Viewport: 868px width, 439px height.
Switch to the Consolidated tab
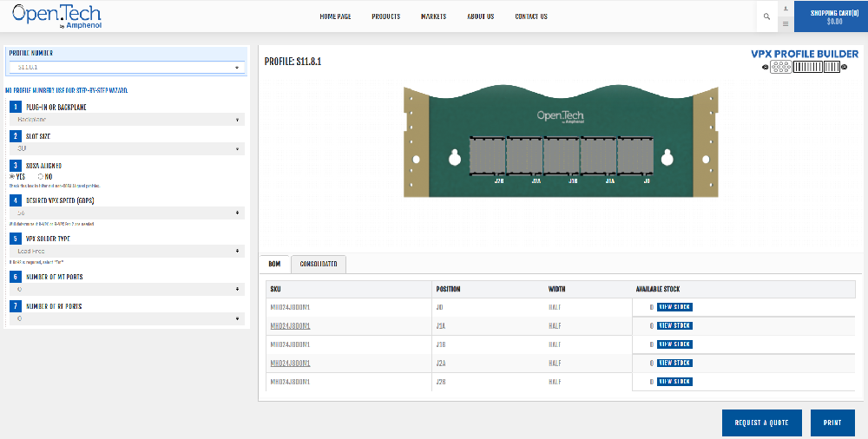(319, 263)
